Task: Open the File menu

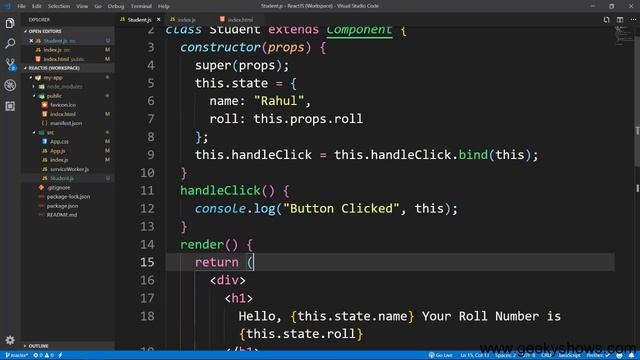Action: pyautogui.click(x=21, y=6)
